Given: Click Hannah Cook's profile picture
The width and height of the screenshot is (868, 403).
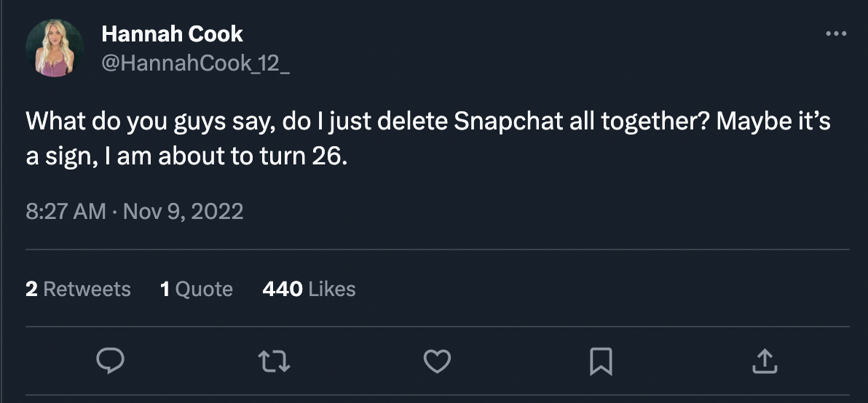Looking at the screenshot, I should [x=55, y=48].
